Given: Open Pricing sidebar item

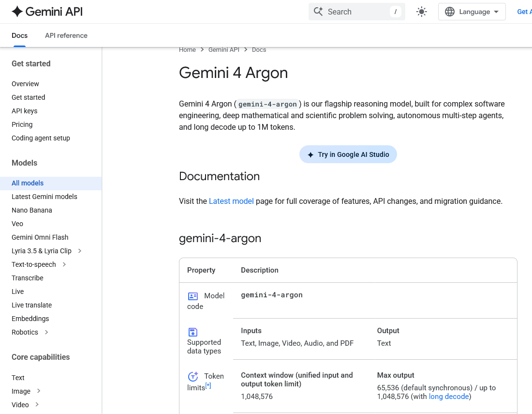Looking at the screenshot, I should pyautogui.click(x=22, y=124).
